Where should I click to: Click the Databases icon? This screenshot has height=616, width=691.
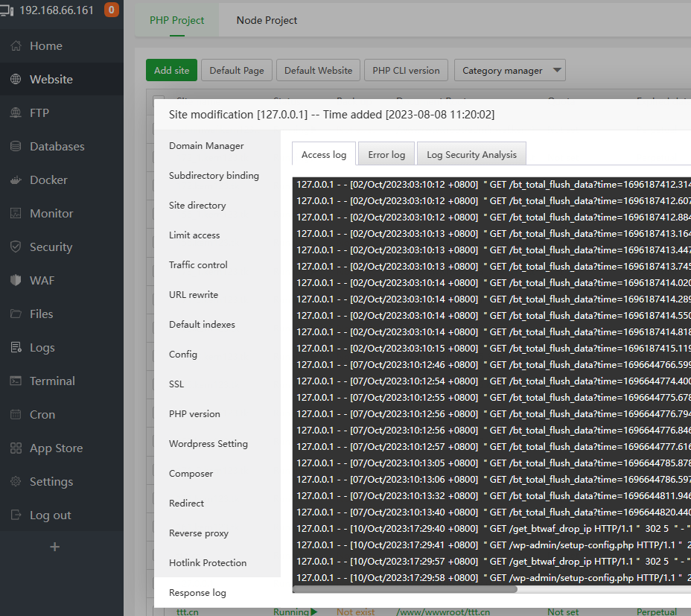pyautogui.click(x=16, y=147)
